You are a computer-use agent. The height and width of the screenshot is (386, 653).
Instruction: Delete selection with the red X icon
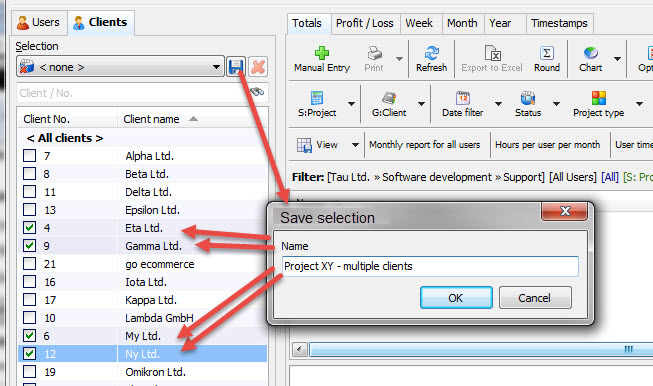(x=258, y=67)
